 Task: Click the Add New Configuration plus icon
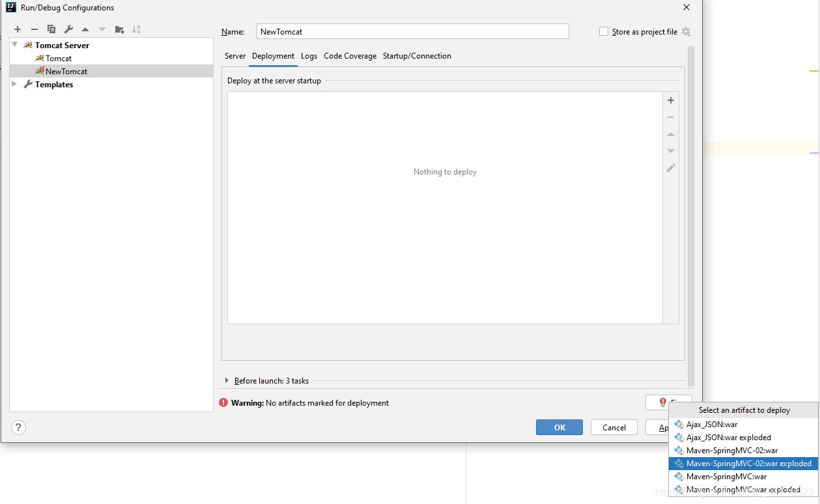[18, 29]
